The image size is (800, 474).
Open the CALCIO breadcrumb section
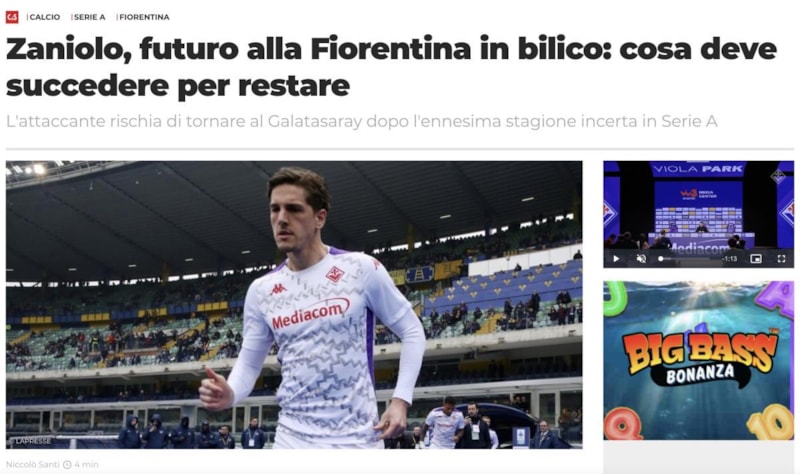coord(44,17)
